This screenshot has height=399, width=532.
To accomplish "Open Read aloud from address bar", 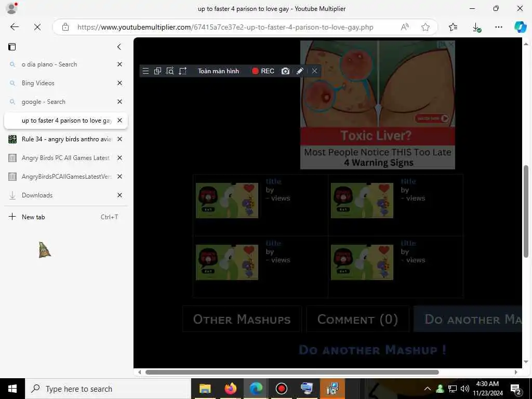I will click(x=405, y=27).
